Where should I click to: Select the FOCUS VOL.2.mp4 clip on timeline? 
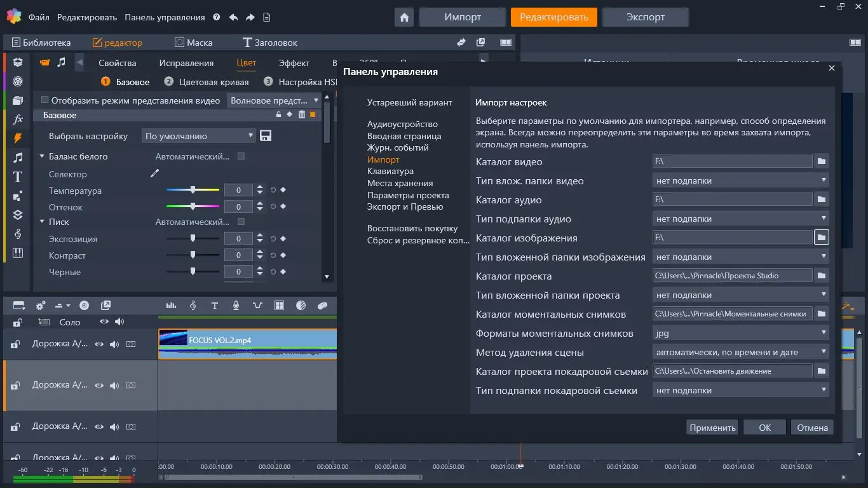pos(248,344)
